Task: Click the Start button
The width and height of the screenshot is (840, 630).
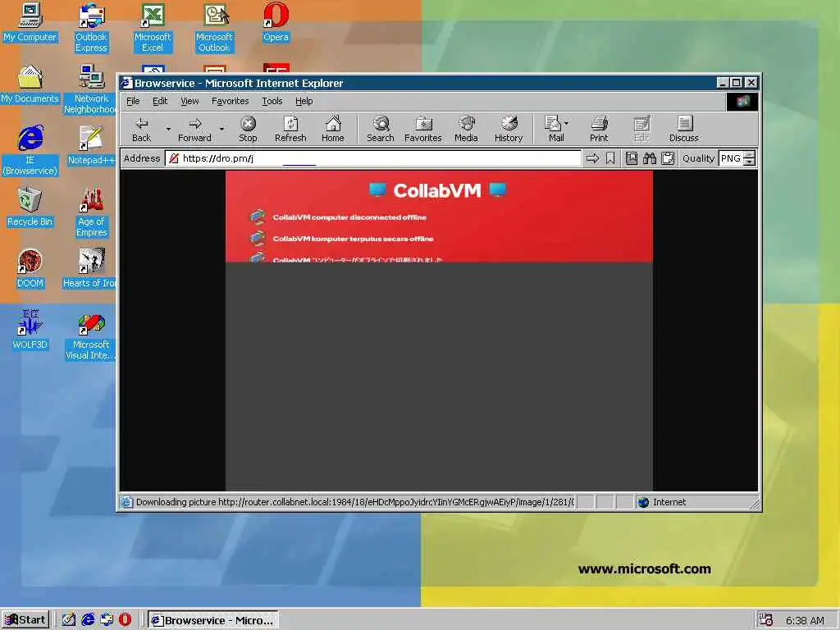Action: 25,620
